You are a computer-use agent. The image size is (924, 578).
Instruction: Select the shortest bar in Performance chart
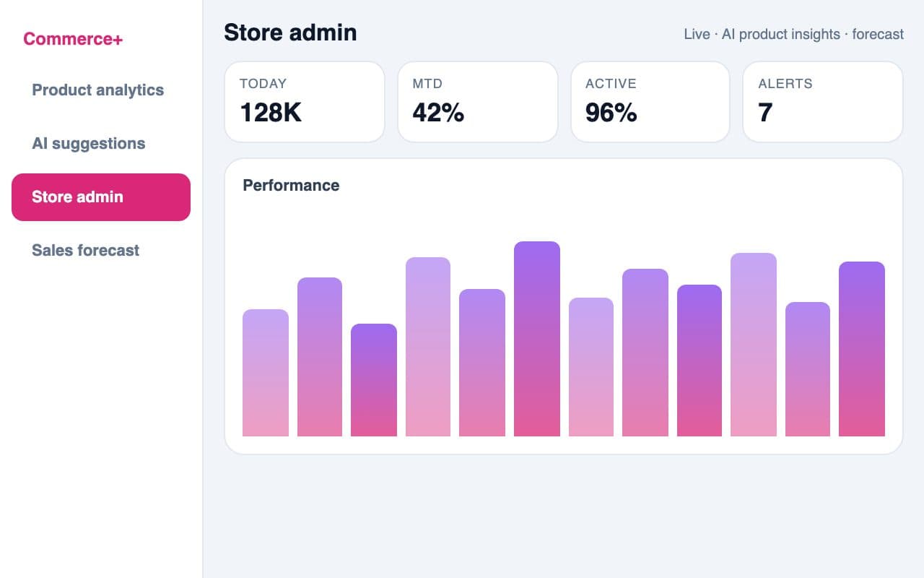point(374,380)
